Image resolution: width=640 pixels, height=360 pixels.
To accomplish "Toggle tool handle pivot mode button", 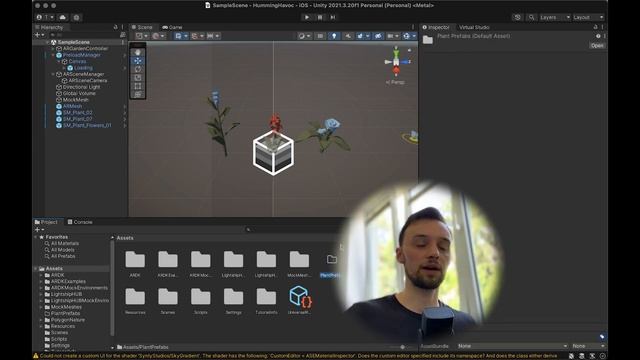I will point(142,36).
